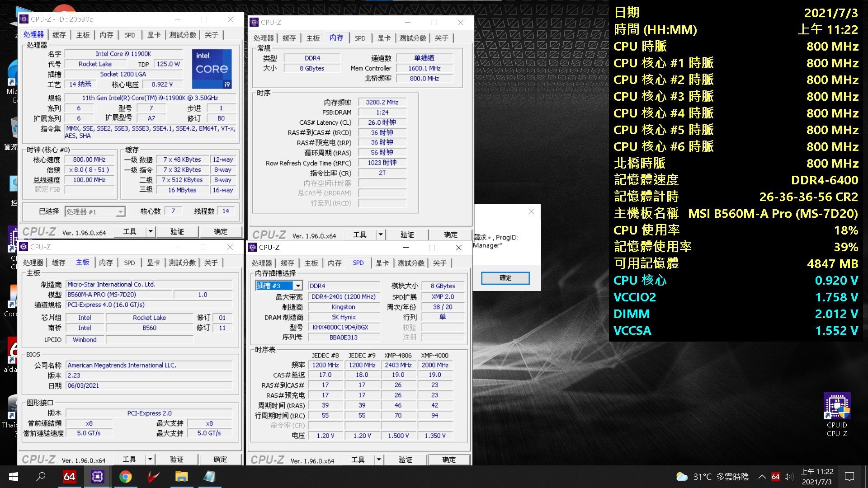Open SPD tab in processor CPU-Z window
This screenshot has height=488, width=868.
(x=130, y=35)
